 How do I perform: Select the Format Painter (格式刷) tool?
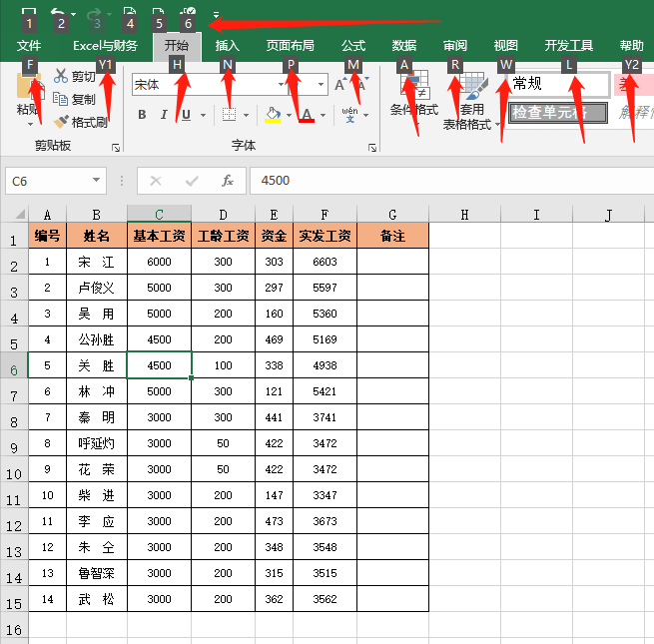coord(79,121)
